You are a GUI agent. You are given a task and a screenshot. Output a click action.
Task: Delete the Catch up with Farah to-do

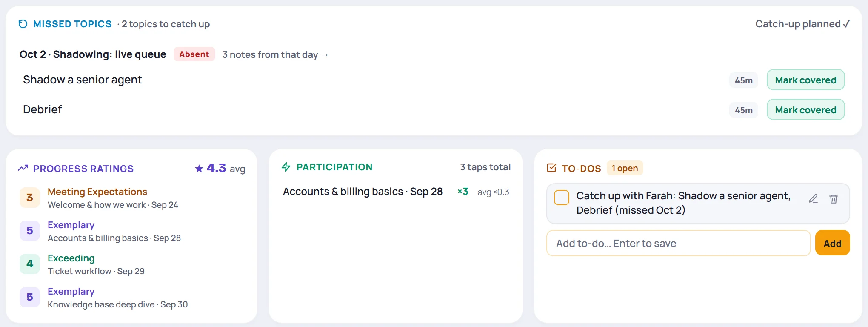(834, 199)
